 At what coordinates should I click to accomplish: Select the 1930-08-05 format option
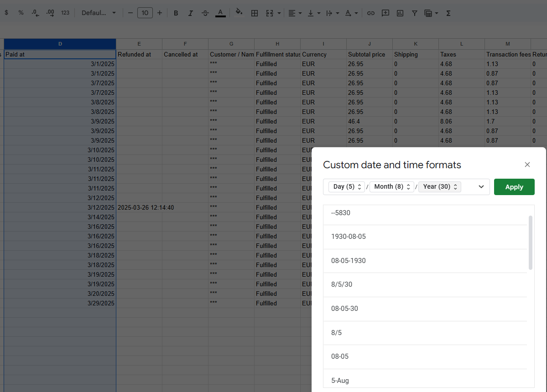425,237
